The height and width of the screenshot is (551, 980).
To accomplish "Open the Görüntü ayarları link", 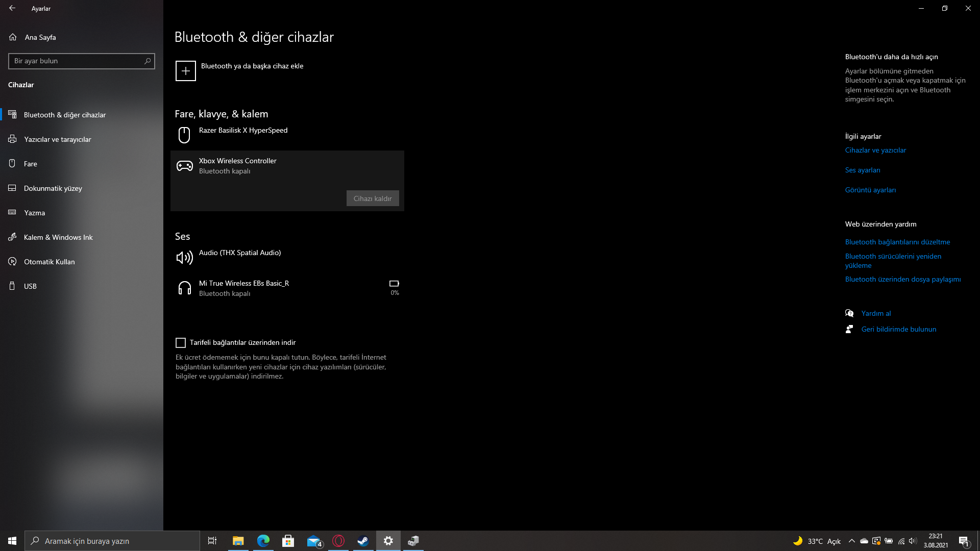I will coord(870,190).
